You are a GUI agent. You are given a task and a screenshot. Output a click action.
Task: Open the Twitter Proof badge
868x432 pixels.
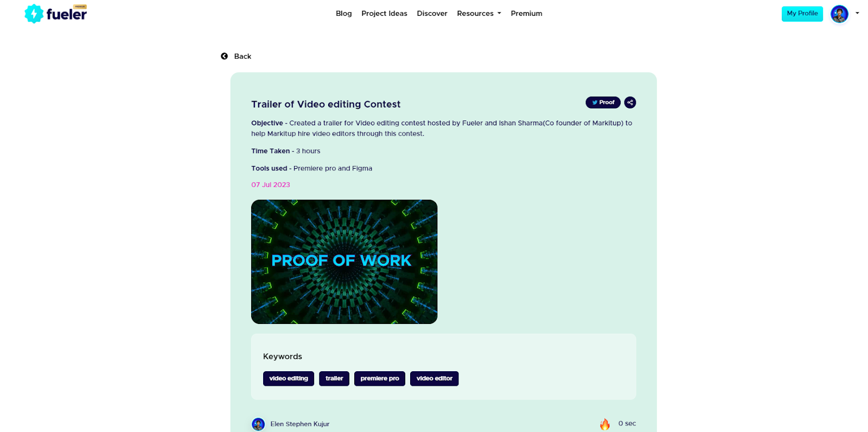point(603,103)
